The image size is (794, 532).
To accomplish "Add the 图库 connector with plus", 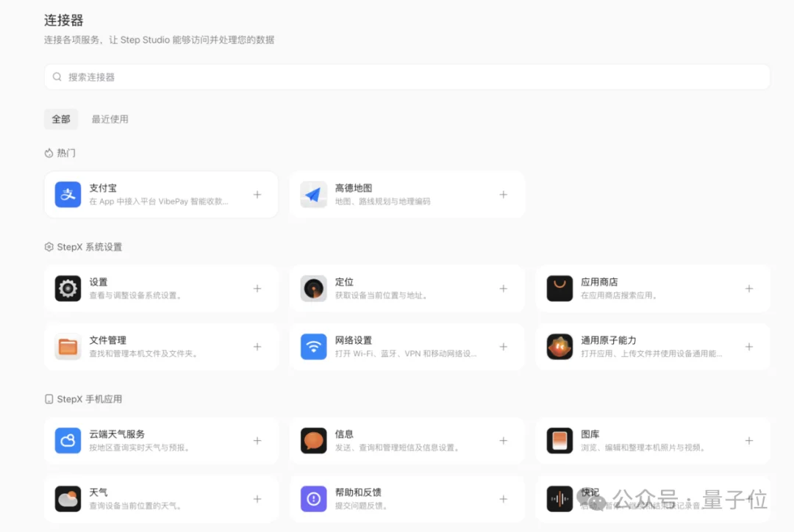I will click(749, 440).
